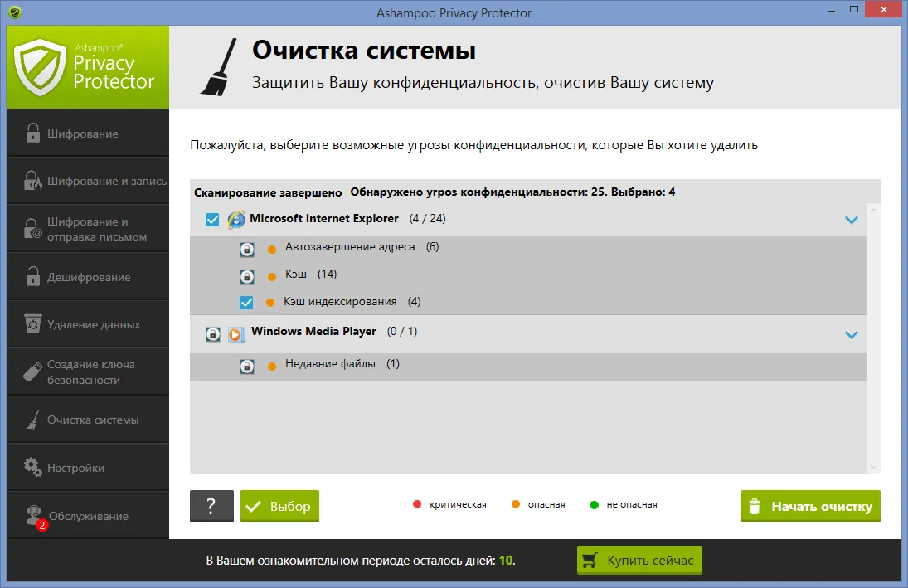
Task: Select Очистка системы in the sidebar
Action: (x=88, y=420)
